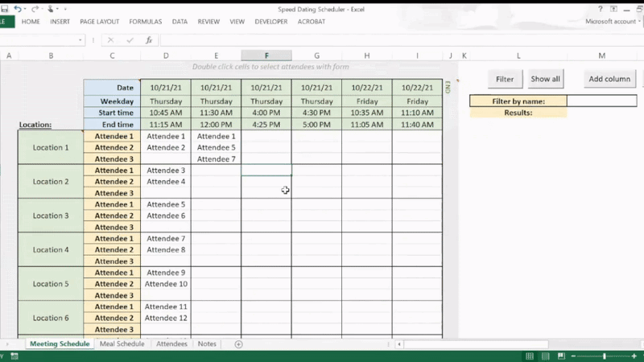Select the Attendee 7 cell in column E
Screen dimensions: 644x362
coord(216,158)
